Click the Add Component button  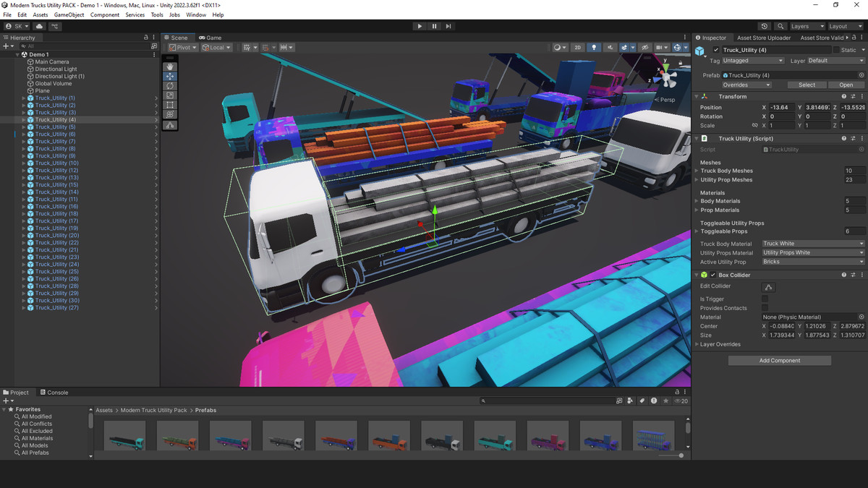(780, 360)
